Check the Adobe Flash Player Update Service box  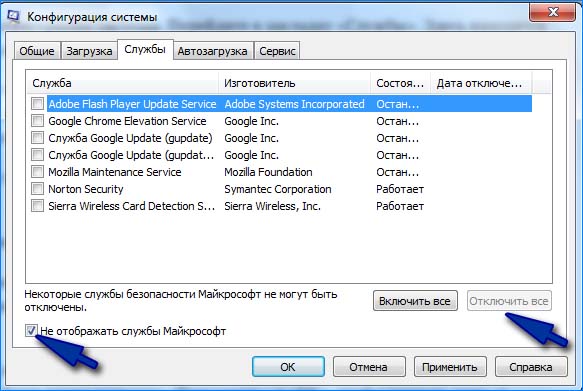(x=37, y=103)
